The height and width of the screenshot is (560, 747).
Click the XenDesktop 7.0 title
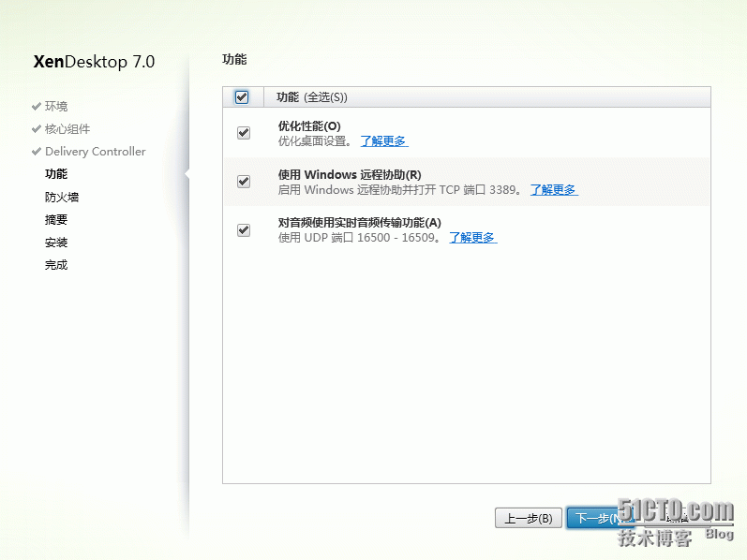coord(94,62)
